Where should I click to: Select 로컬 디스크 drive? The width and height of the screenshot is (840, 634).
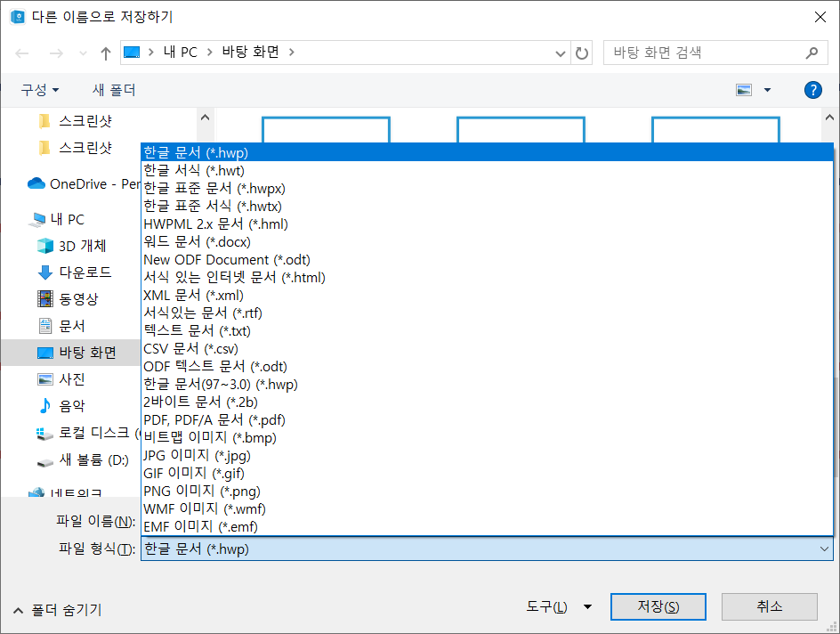click(88, 433)
